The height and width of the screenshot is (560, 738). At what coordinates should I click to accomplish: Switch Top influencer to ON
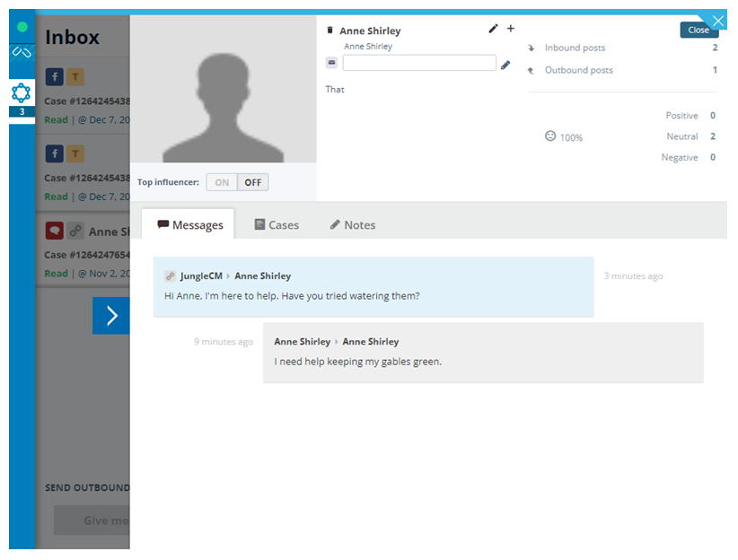pyautogui.click(x=222, y=182)
